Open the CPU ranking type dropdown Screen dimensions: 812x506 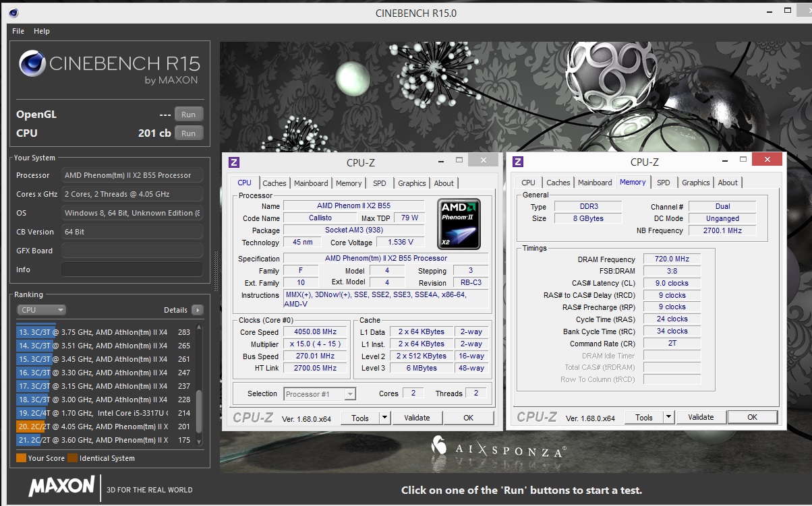[41, 310]
